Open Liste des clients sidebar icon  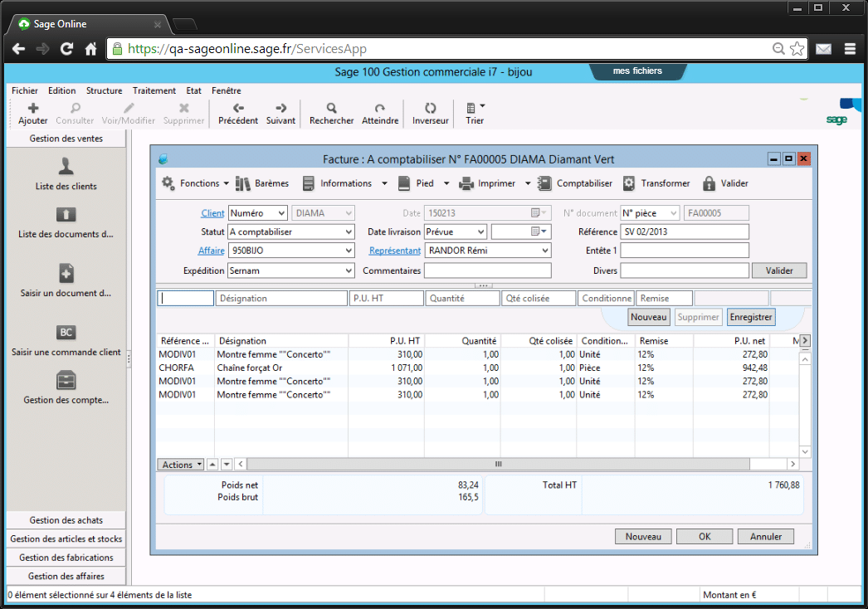click(66, 166)
